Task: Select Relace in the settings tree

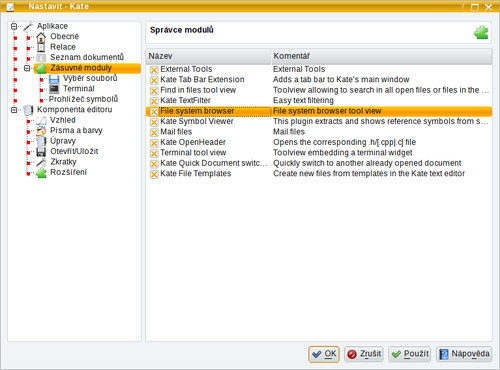Action: pyautogui.click(x=63, y=47)
